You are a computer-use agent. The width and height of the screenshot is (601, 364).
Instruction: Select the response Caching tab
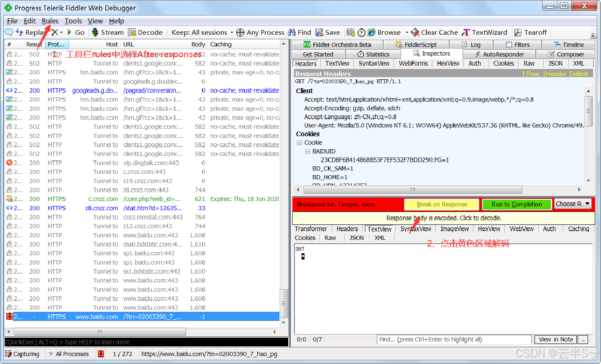[578, 229]
